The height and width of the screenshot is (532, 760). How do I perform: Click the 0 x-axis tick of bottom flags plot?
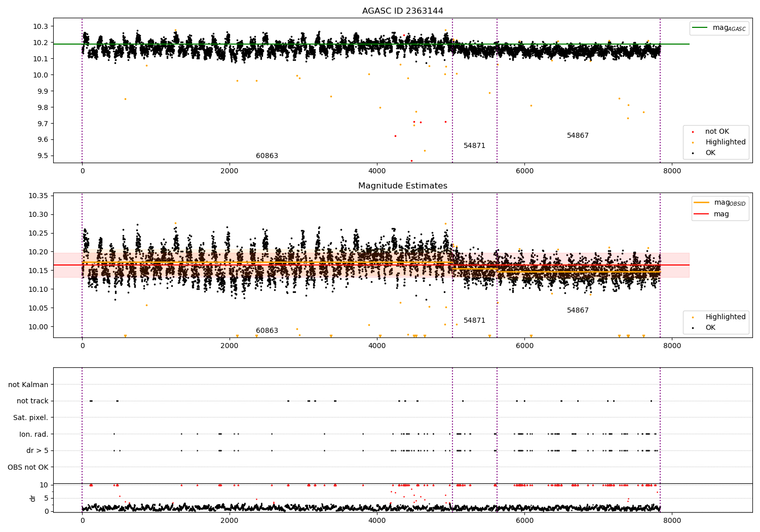click(x=82, y=520)
